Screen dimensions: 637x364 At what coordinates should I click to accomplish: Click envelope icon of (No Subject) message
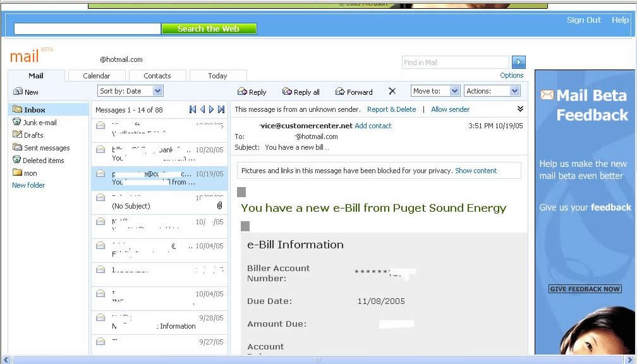click(100, 197)
